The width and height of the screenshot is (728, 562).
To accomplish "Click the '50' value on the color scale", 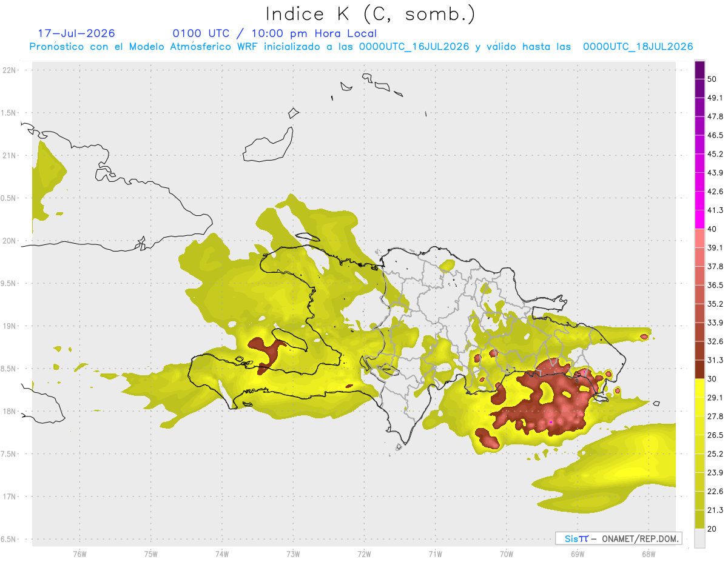I will 712,79.
